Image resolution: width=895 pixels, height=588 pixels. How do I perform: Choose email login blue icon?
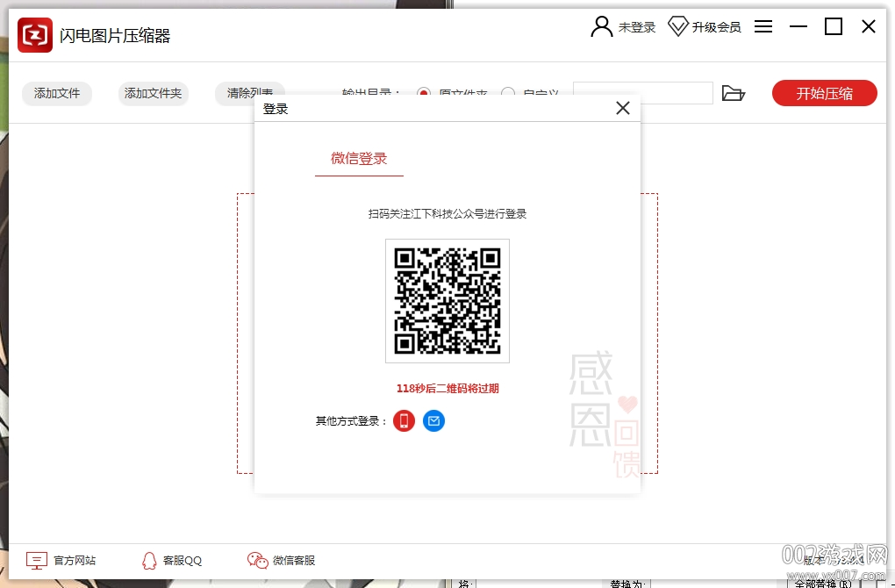[433, 421]
